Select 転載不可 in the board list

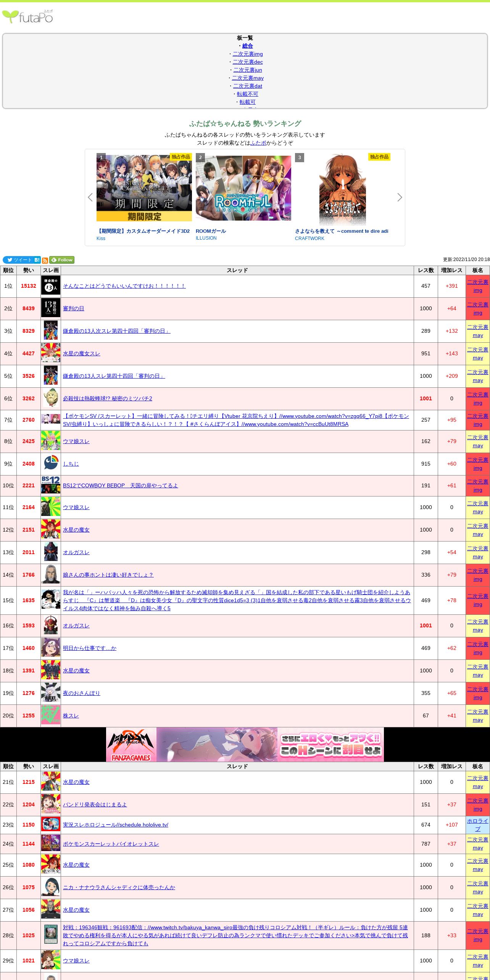click(x=248, y=94)
